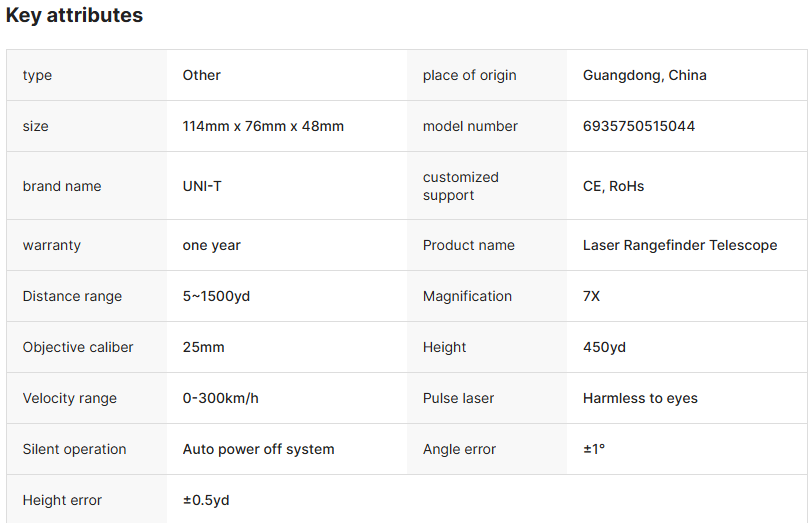Click the 0-300km/h velocity range value

[x=220, y=398]
